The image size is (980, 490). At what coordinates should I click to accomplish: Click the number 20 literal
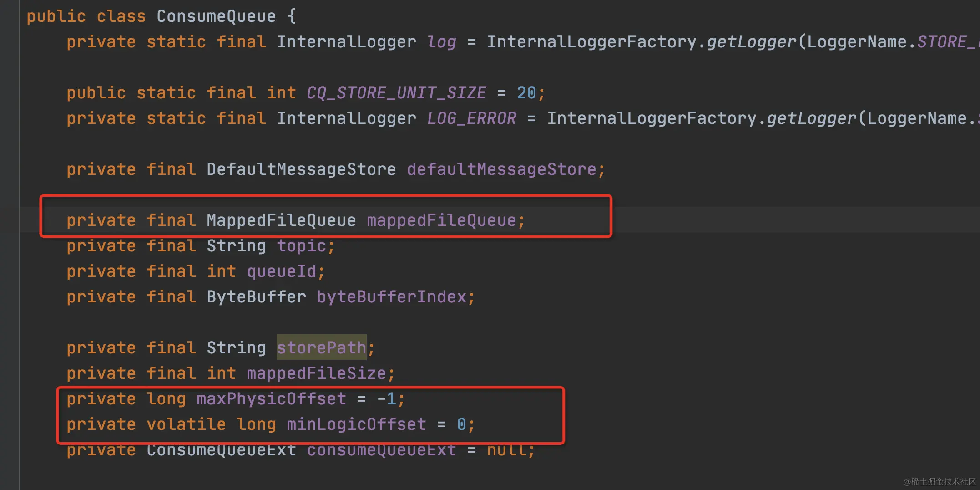coord(526,93)
